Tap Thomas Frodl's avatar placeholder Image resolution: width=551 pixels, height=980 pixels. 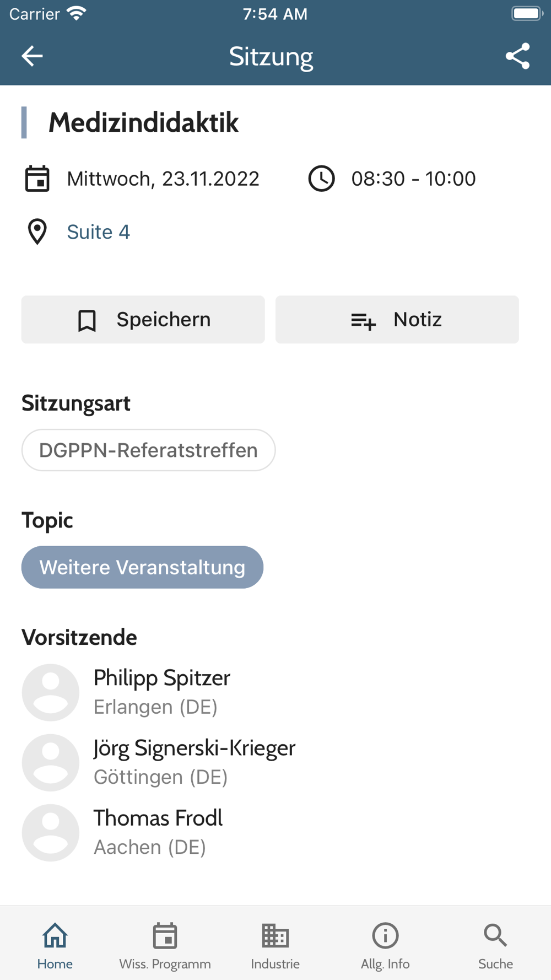coord(51,832)
